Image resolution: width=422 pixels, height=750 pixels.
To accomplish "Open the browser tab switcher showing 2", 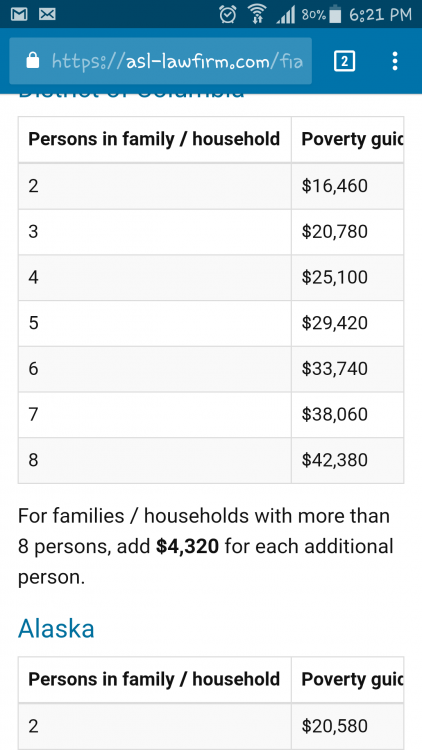I will 344,61.
